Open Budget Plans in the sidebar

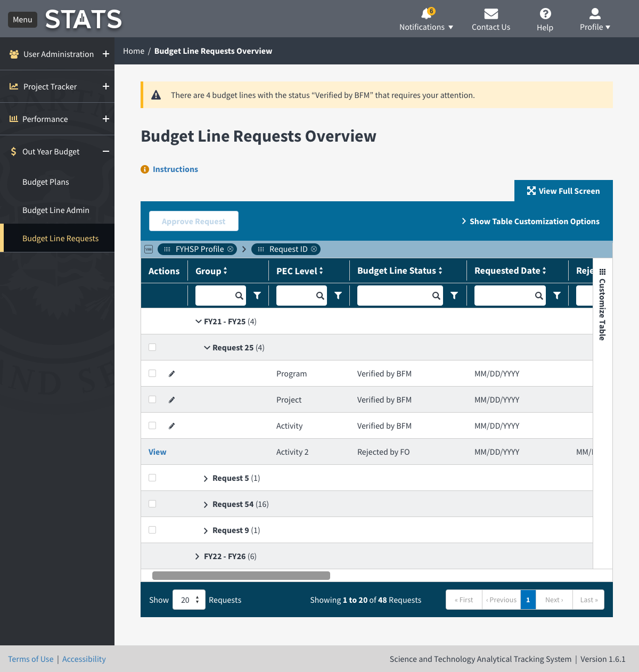coord(46,182)
